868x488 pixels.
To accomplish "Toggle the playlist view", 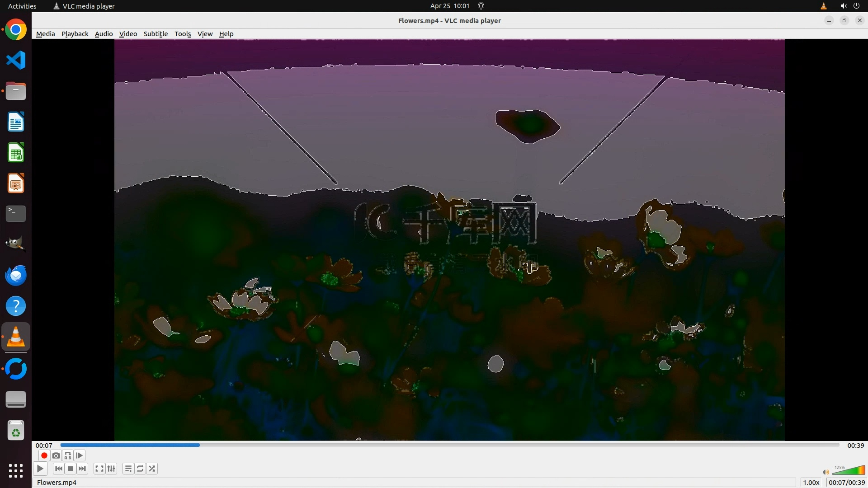I will [x=128, y=469].
